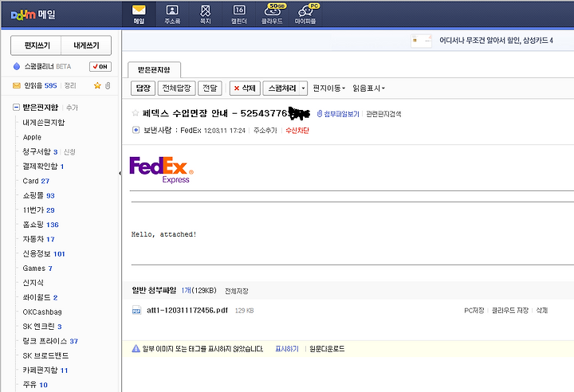Open the 메일 icon in top navigation

pyautogui.click(x=139, y=14)
